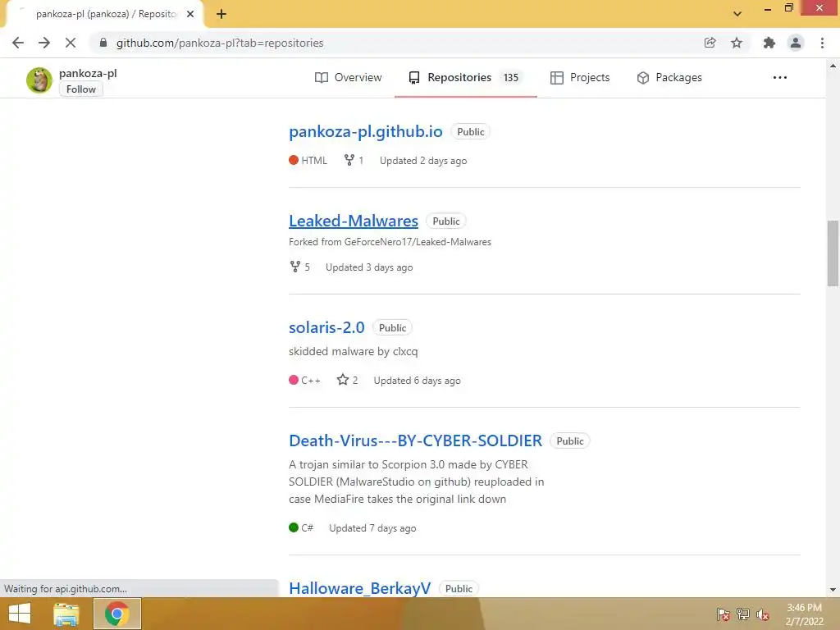Image resolution: width=840 pixels, height=630 pixels.
Task: Click the scrollbar up arrow
Action: coord(833,66)
